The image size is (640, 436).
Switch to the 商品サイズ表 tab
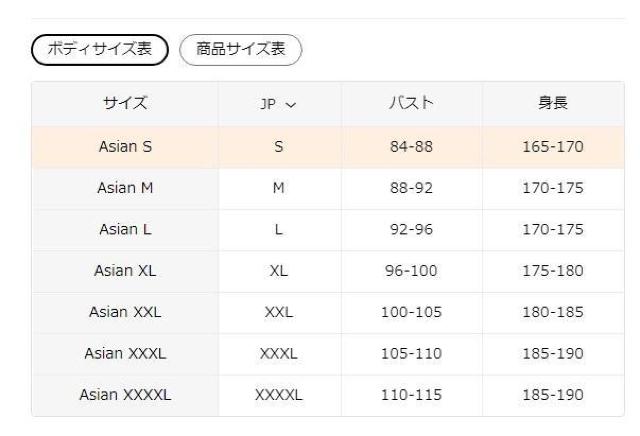click(x=240, y=49)
